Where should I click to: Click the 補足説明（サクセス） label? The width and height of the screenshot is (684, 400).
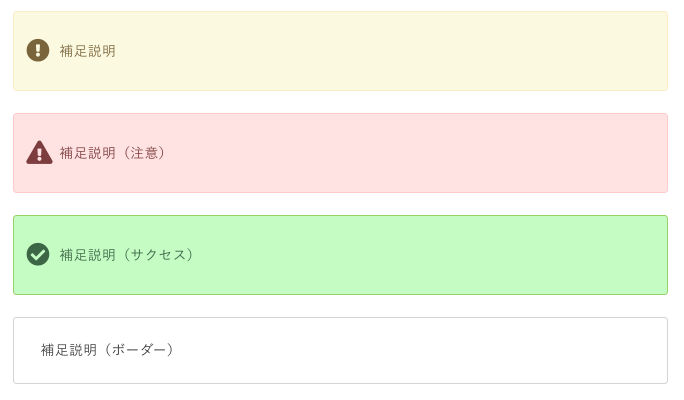[x=127, y=255]
